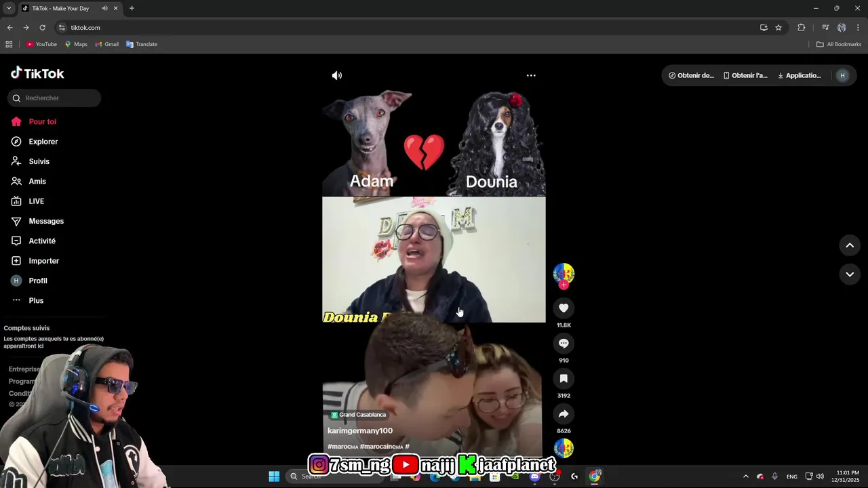
Task: Click Obtenir l'a... app button
Action: pos(745,76)
